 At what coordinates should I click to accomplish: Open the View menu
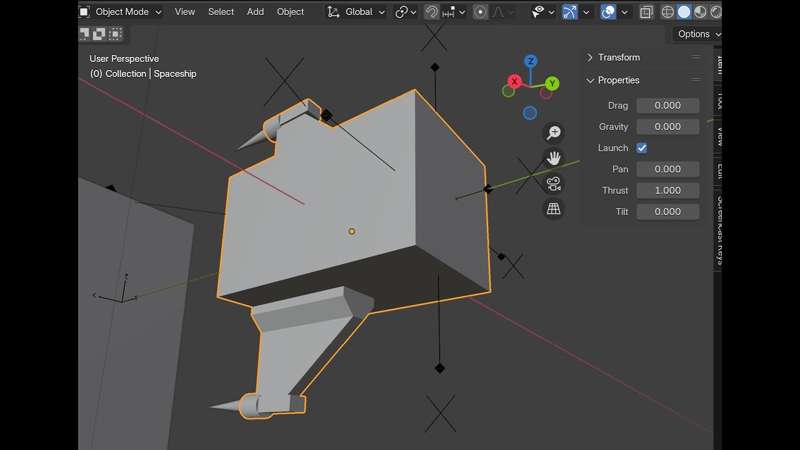(x=184, y=11)
